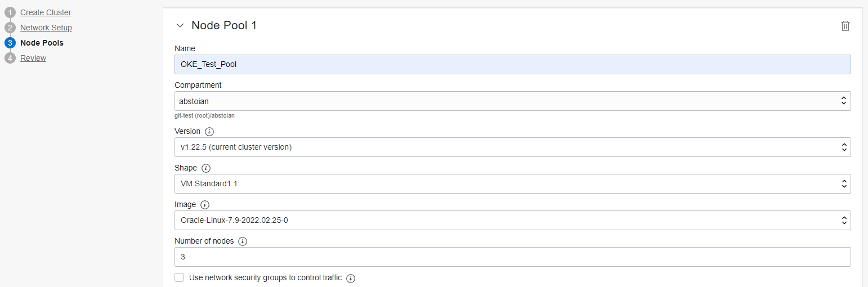Click the Number of nodes info icon
Image resolution: width=868 pixels, height=287 pixels.
coord(243,241)
